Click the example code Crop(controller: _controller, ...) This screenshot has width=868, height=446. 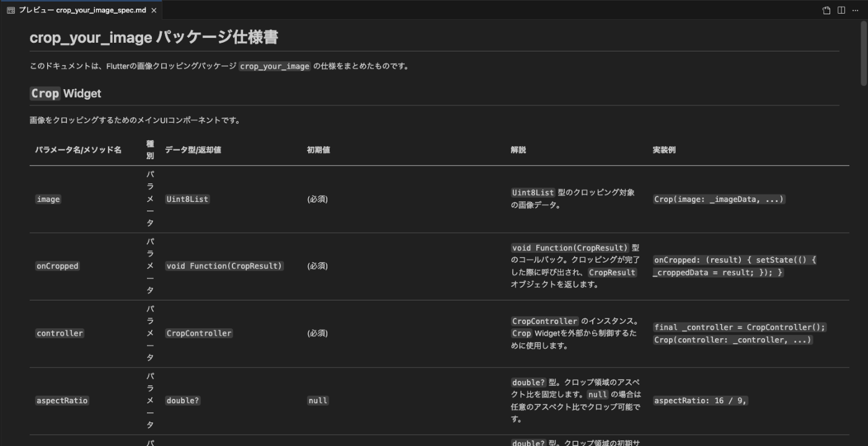(733, 339)
